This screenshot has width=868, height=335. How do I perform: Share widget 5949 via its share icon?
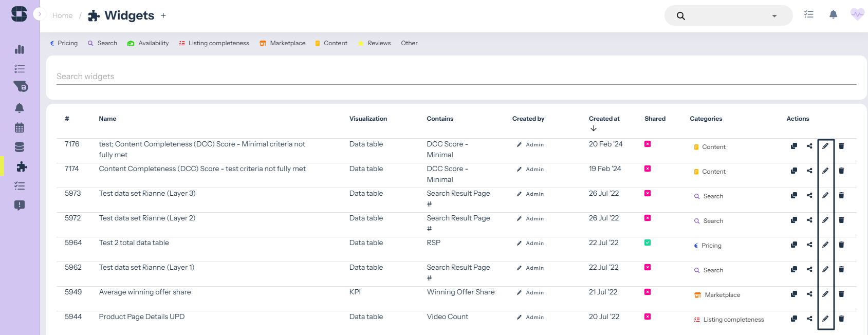coord(809,294)
